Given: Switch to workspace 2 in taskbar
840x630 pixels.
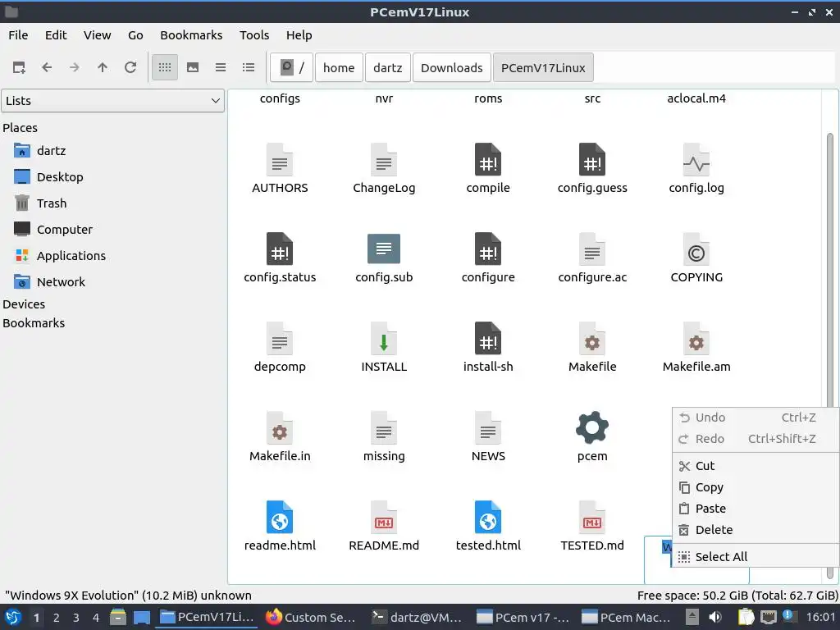Looking at the screenshot, I should [x=57, y=618].
